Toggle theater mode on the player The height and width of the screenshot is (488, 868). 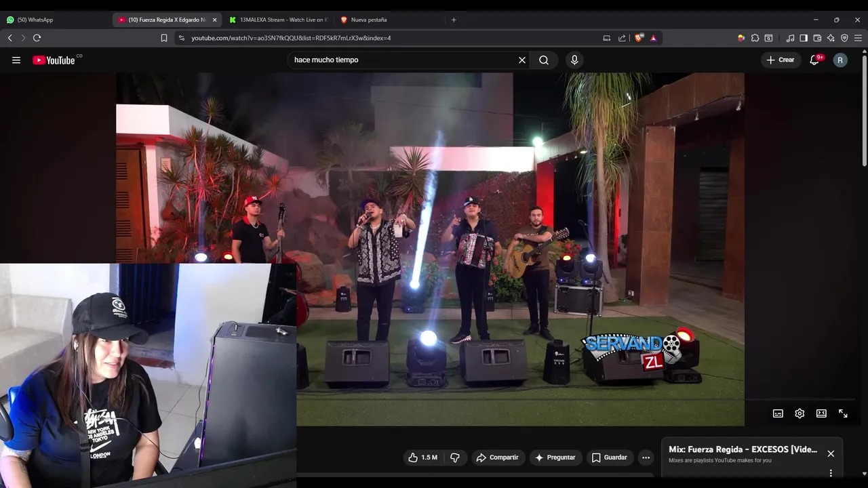pyautogui.click(x=821, y=413)
